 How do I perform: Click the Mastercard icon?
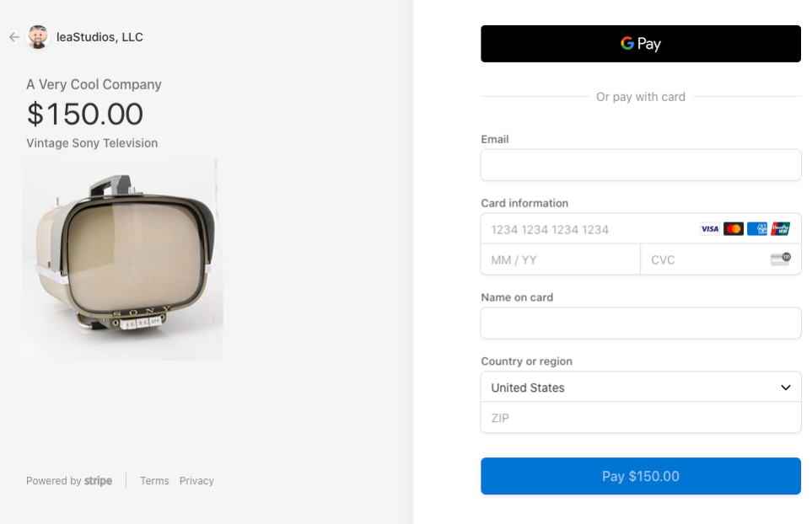coord(733,228)
